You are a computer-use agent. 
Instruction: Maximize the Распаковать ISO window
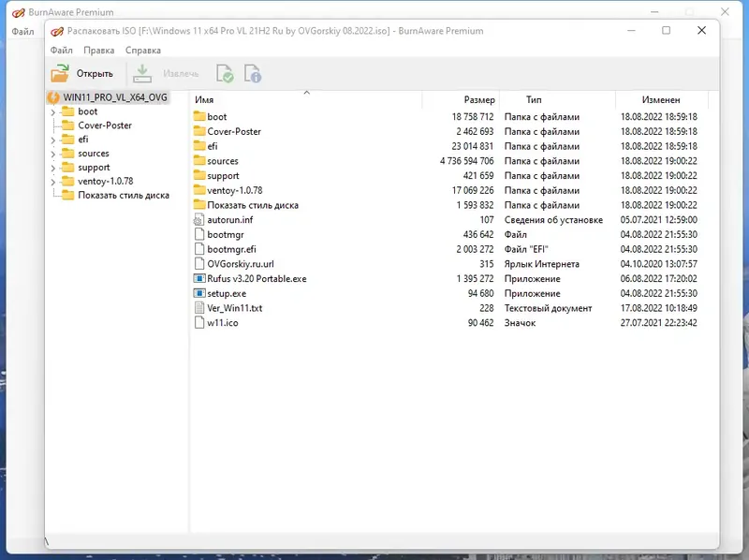666,31
